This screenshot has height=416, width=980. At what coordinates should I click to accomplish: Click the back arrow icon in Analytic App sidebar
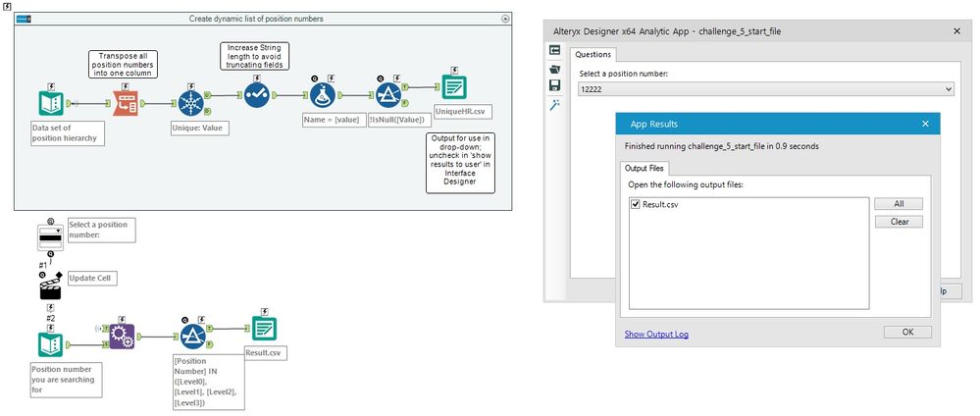click(554, 50)
